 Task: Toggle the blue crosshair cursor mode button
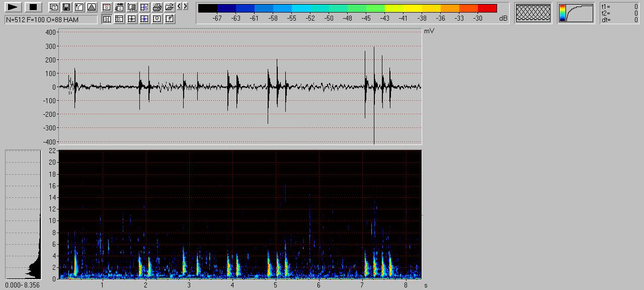(x=144, y=19)
